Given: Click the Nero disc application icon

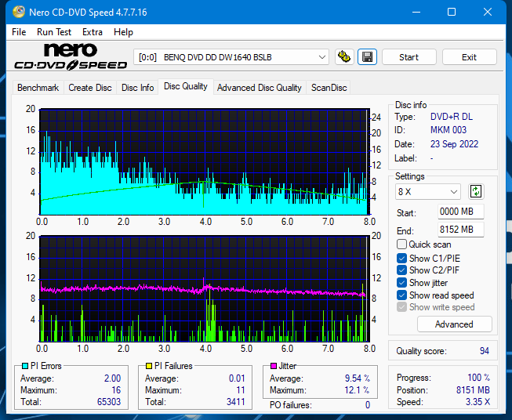Looking at the screenshot, I should coord(19,12).
